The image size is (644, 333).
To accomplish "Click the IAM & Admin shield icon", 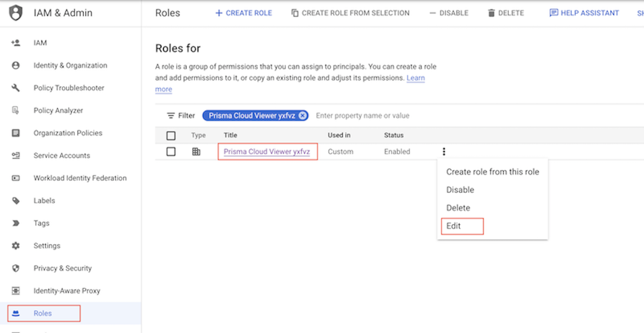I will point(16,13).
